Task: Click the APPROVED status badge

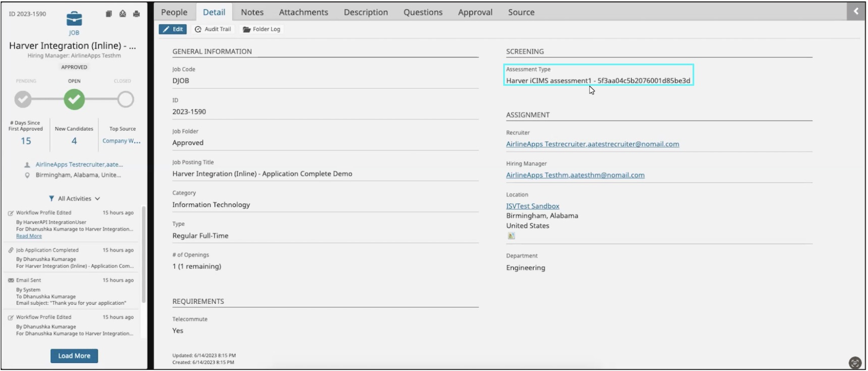Action: [x=74, y=67]
